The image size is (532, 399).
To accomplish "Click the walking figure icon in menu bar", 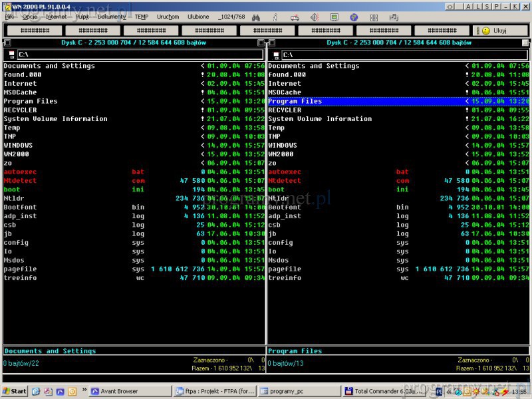I will pyautogui.click(x=275, y=17).
